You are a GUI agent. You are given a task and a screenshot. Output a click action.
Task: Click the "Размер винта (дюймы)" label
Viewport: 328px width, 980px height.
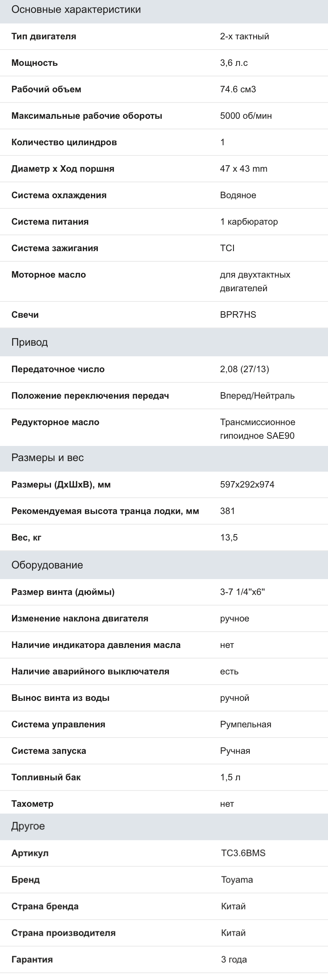click(x=63, y=592)
